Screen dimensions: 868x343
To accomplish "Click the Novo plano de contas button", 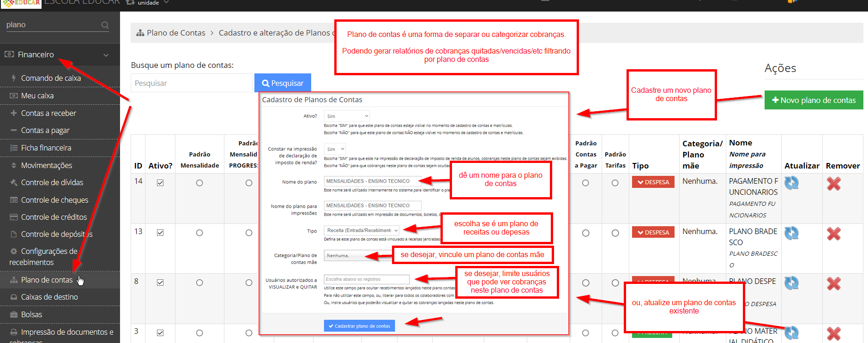I will coord(814,100).
